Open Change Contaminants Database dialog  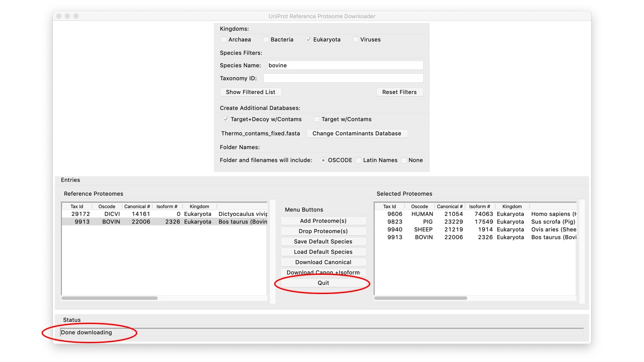click(x=357, y=133)
